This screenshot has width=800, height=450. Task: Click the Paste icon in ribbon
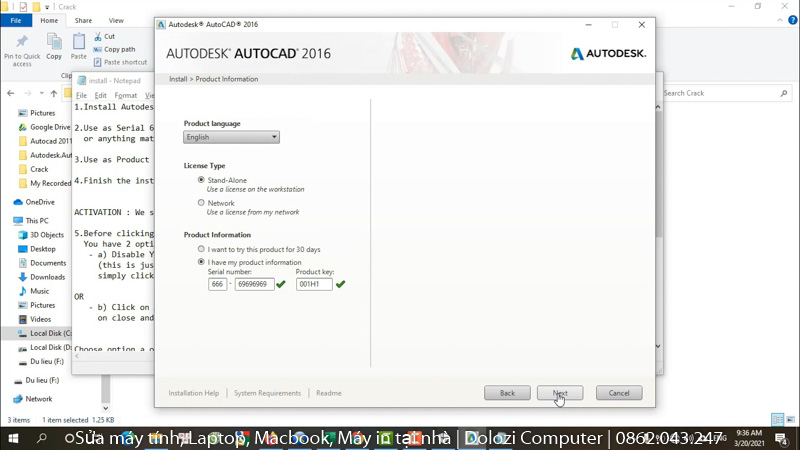click(78, 42)
